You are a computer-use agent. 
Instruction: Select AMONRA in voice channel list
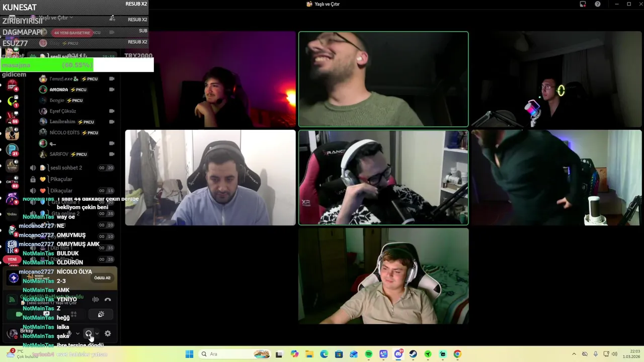click(x=78, y=89)
